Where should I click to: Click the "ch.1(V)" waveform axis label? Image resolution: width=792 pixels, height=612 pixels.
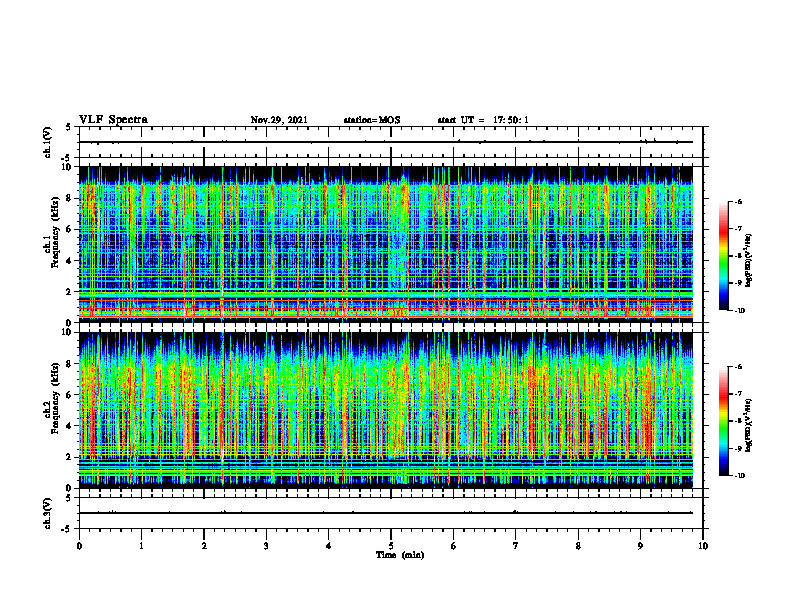[48, 142]
